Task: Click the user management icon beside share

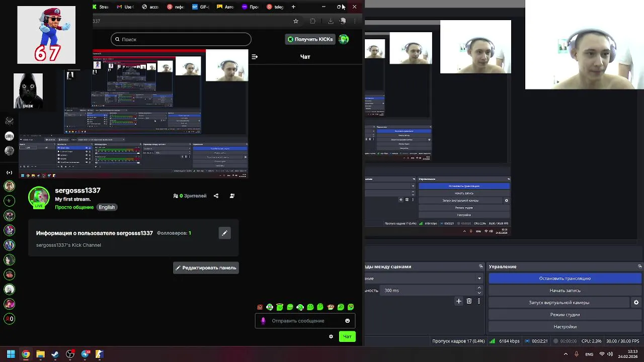Action: coord(232,196)
